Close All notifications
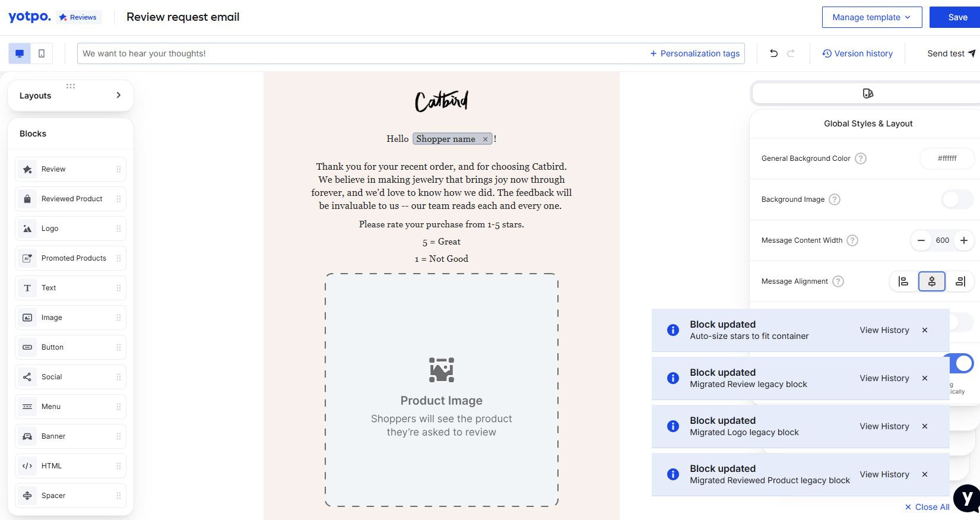Image resolution: width=980 pixels, height=520 pixels. [927, 507]
